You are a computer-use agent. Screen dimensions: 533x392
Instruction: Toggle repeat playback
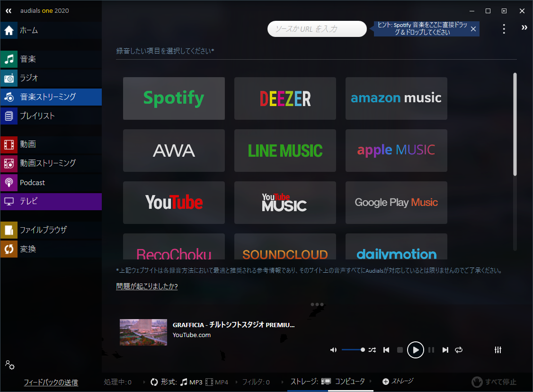point(459,350)
